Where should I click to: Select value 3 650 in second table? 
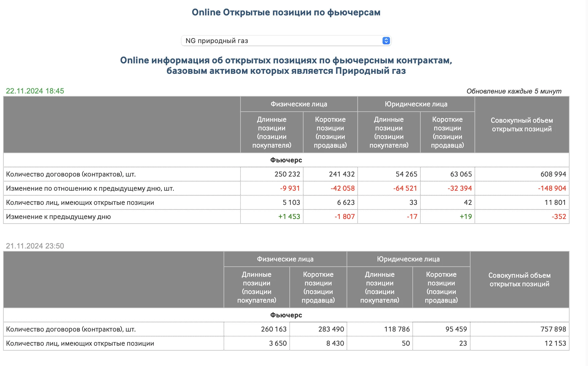click(x=278, y=343)
